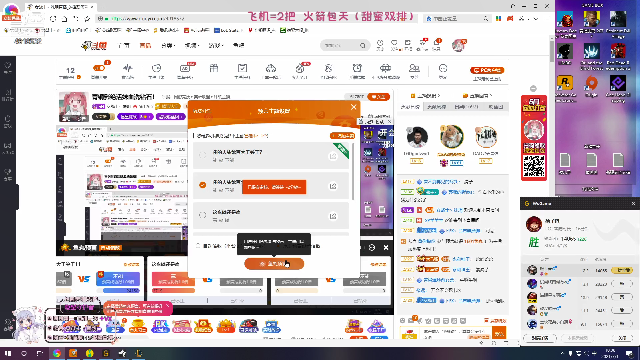The image size is (640, 360).
Task: Close the prediction bar with X icon
Action: pyautogui.click(x=386, y=247)
